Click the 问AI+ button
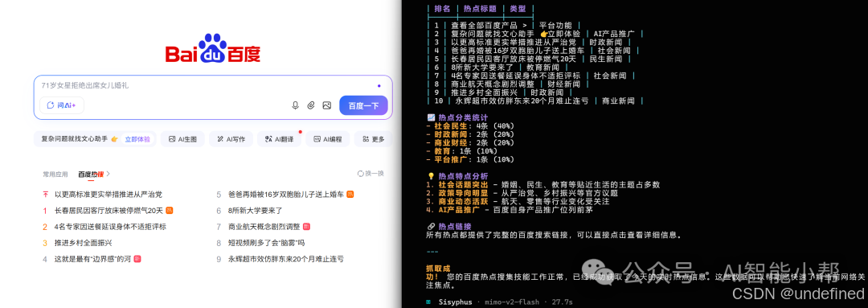The image size is (868, 308). click(x=61, y=105)
